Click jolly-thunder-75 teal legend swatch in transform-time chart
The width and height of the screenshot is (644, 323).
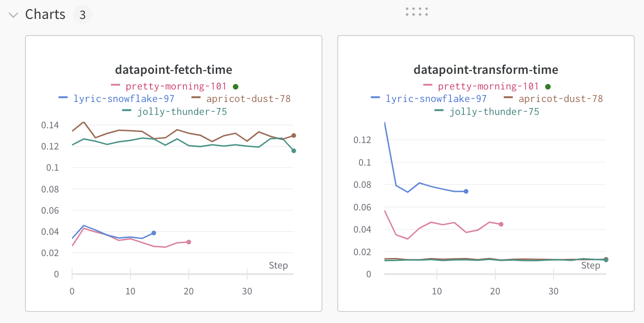tap(439, 111)
